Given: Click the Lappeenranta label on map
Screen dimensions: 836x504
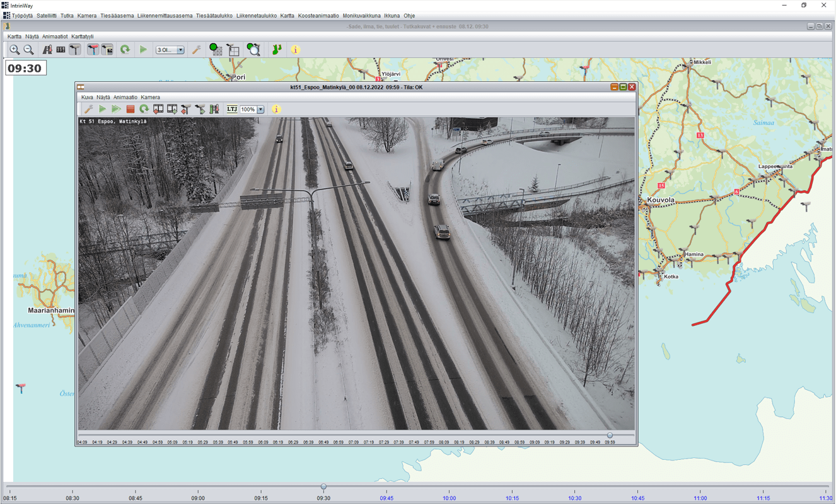Looking at the screenshot, I should point(775,166).
